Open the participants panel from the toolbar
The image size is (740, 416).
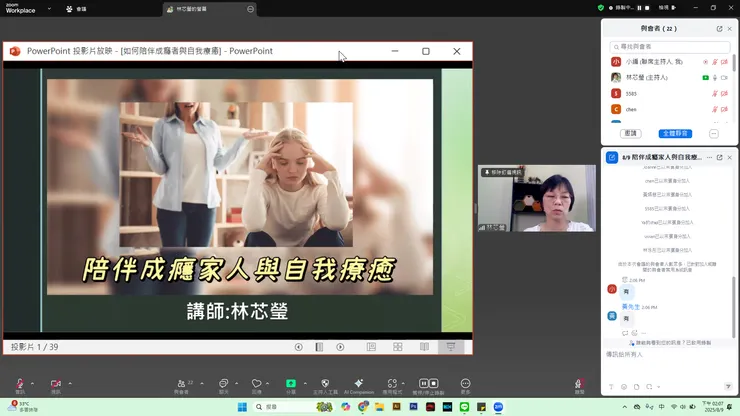[181, 383]
